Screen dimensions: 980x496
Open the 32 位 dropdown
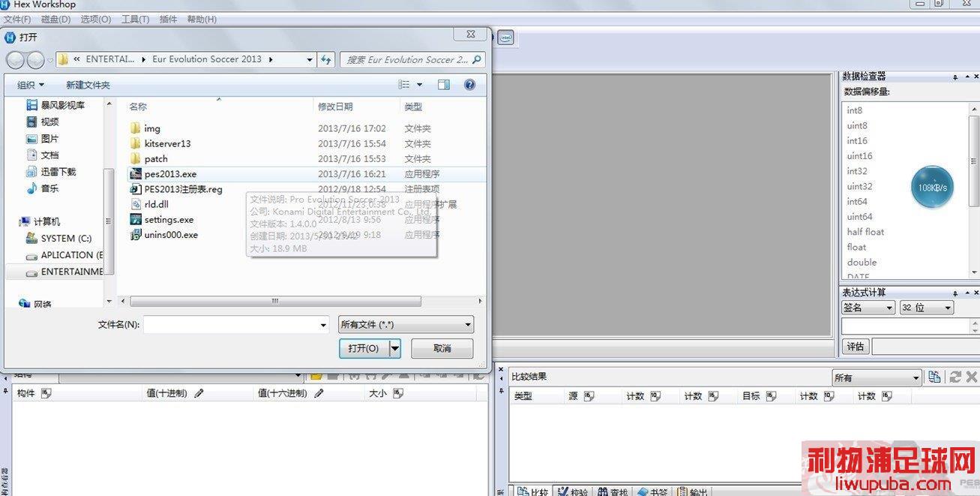pos(926,308)
